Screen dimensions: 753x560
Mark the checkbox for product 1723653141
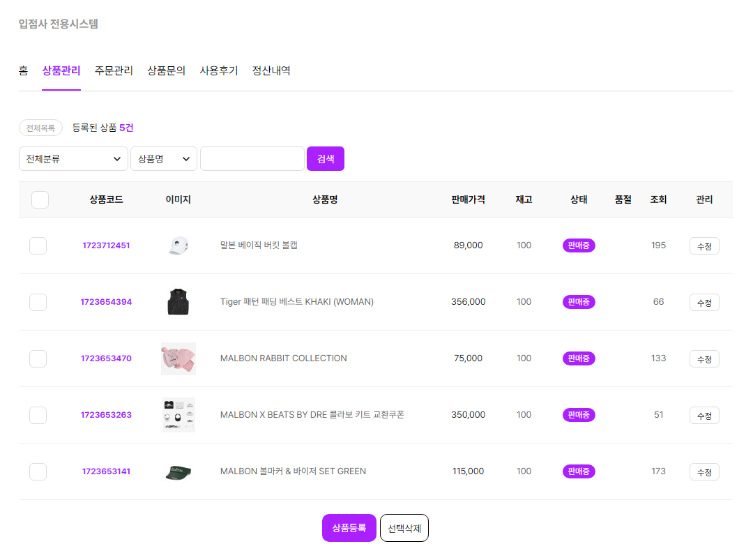[x=38, y=471]
